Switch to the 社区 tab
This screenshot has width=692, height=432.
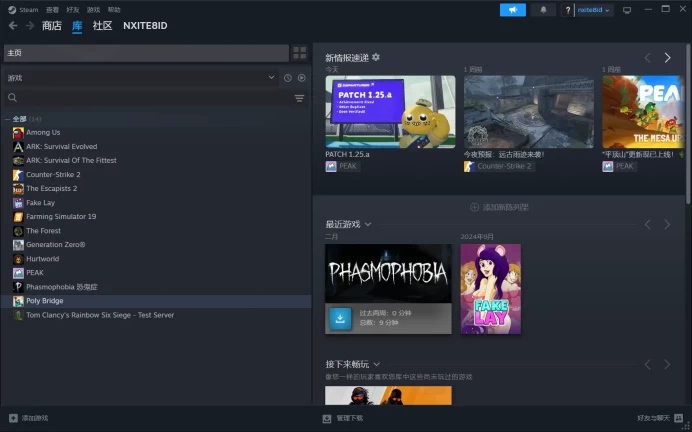pyautogui.click(x=102, y=26)
